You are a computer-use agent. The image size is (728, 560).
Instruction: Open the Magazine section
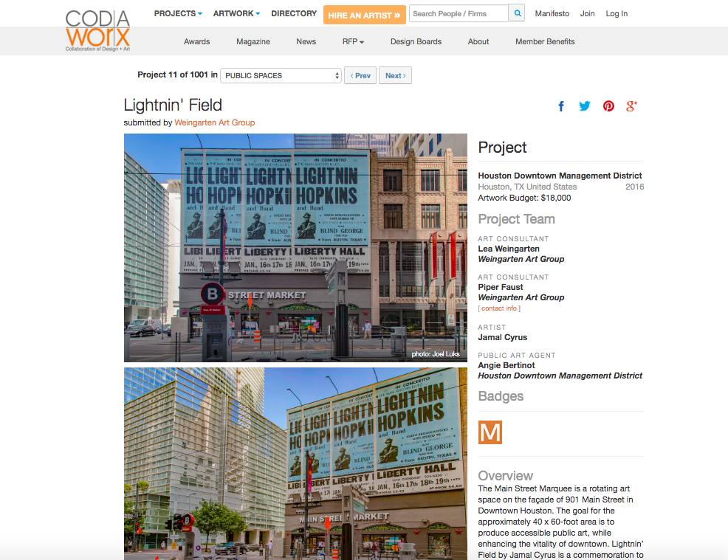(x=253, y=41)
